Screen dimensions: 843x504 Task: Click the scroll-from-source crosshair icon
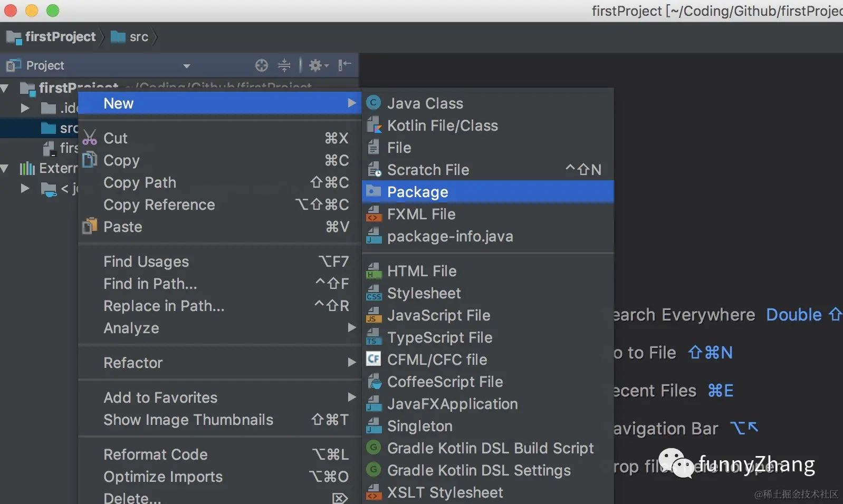(x=262, y=65)
